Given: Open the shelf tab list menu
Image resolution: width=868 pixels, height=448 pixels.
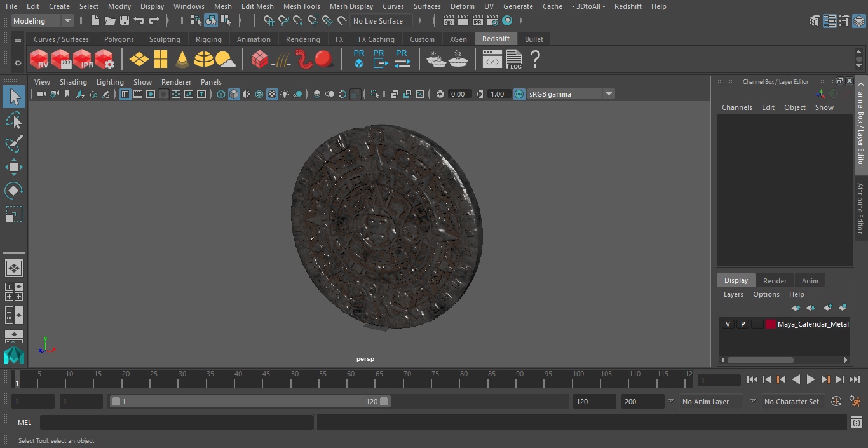Looking at the screenshot, I should pos(18,39).
